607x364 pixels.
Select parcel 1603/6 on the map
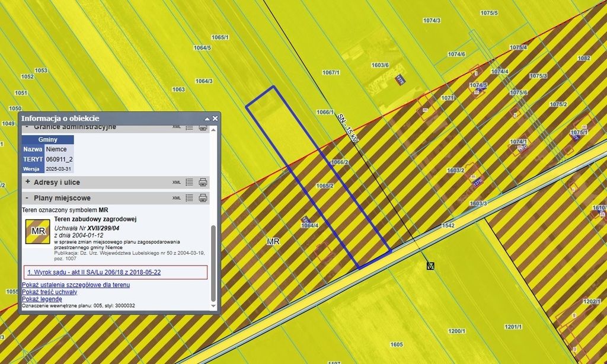379,65
